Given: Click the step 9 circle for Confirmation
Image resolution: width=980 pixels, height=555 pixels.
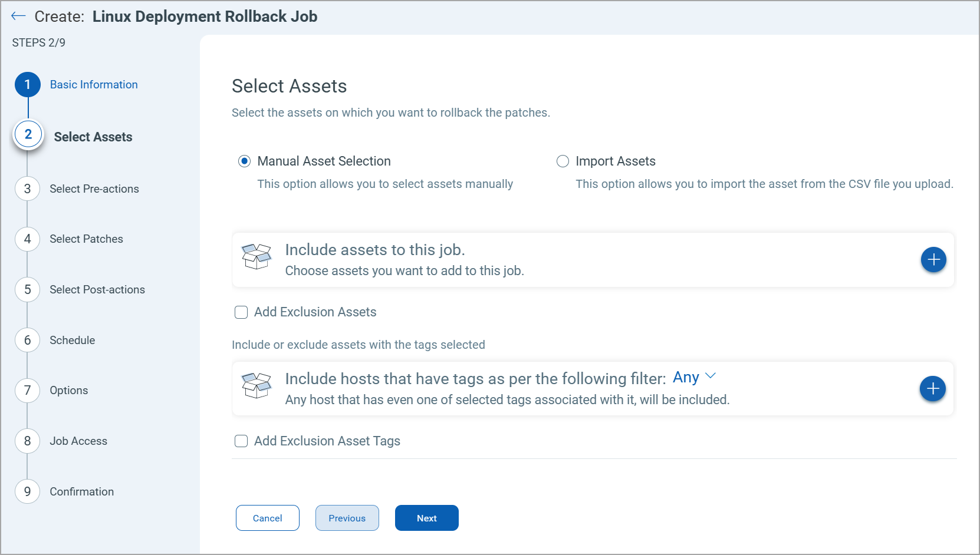Looking at the screenshot, I should click(27, 491).
